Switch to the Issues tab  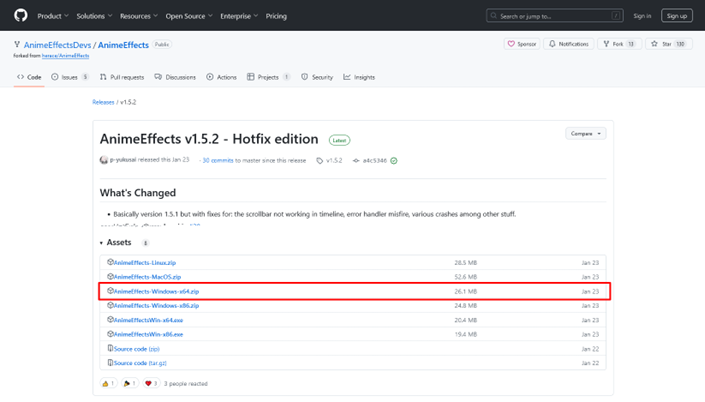click(x=70, y=77)
